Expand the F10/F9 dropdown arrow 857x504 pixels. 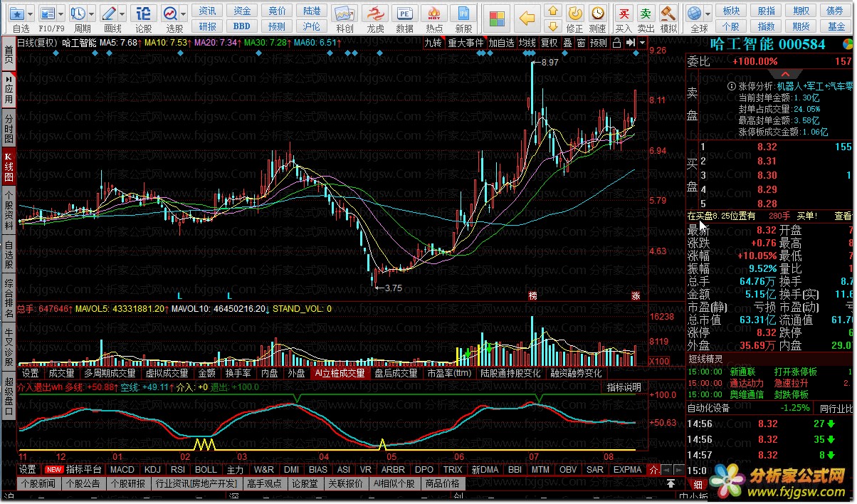pyautogui.click(x=61, y=13)
